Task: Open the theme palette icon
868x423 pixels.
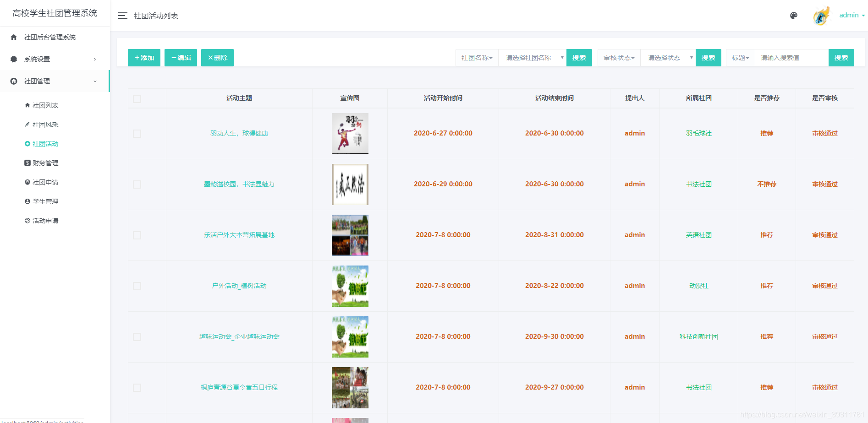Action: click(794, 16)
